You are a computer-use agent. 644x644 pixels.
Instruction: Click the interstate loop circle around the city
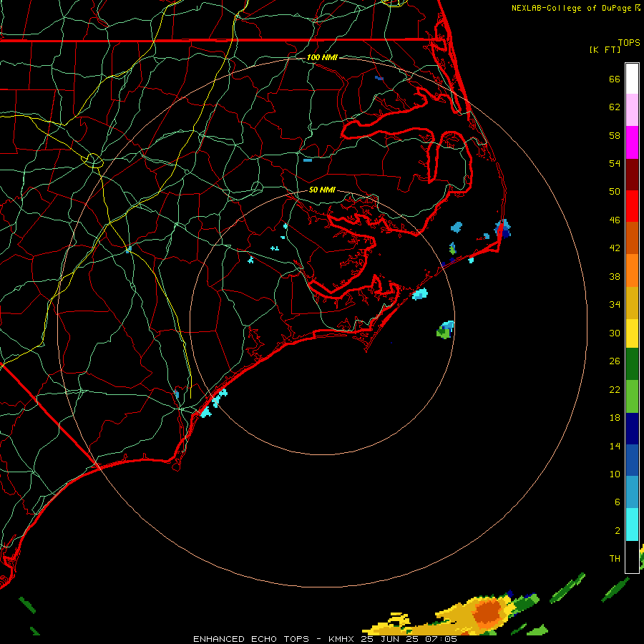[x=94, y=160]
